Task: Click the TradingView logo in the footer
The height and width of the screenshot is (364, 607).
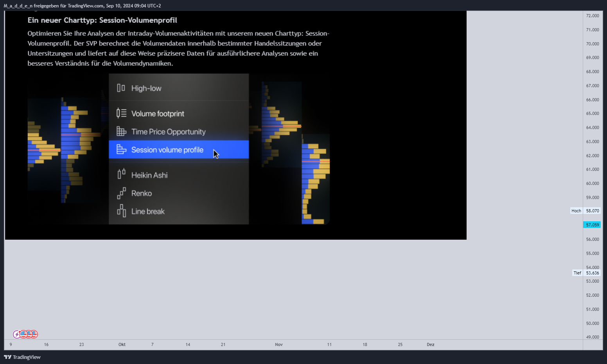Action: pyautogui.click(x=22, y=357)
